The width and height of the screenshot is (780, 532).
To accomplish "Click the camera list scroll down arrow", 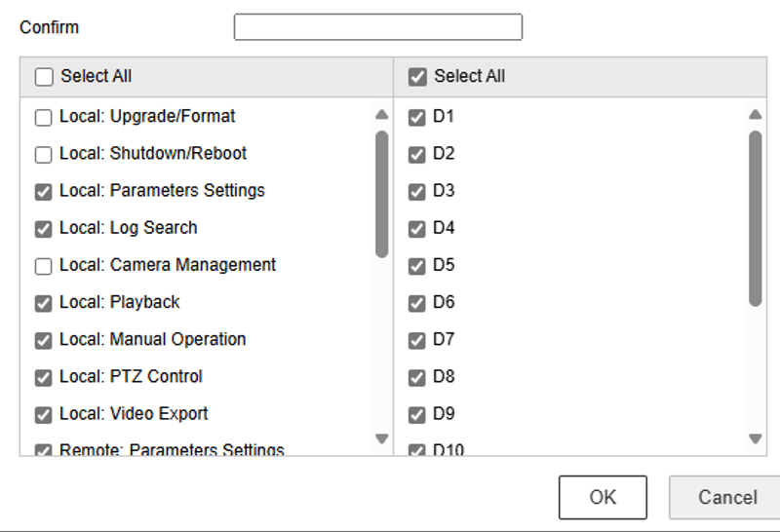I will point(755,439).
